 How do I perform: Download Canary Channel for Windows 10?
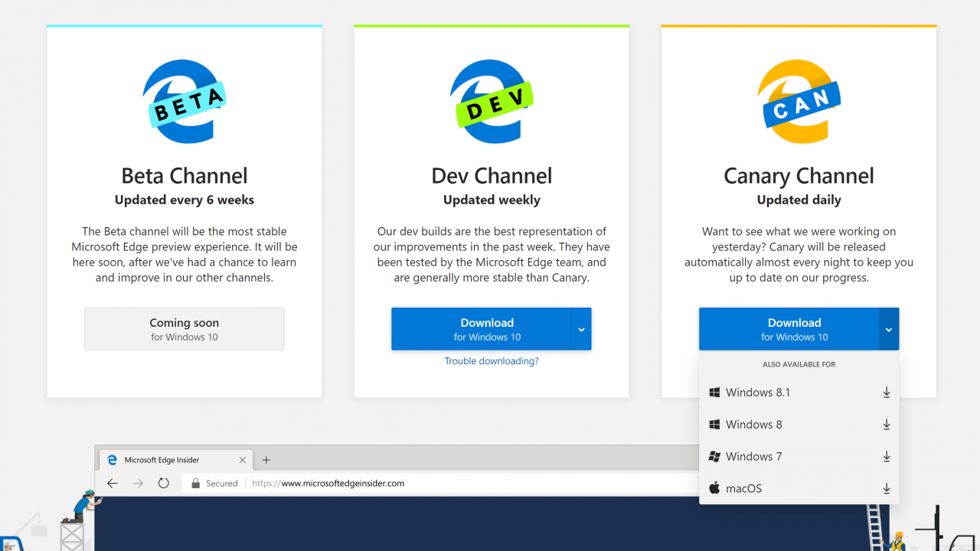point(789,329)
